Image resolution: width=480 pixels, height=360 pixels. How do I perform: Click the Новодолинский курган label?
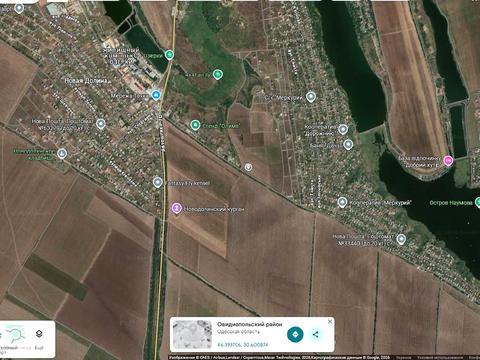pos(214,209)
